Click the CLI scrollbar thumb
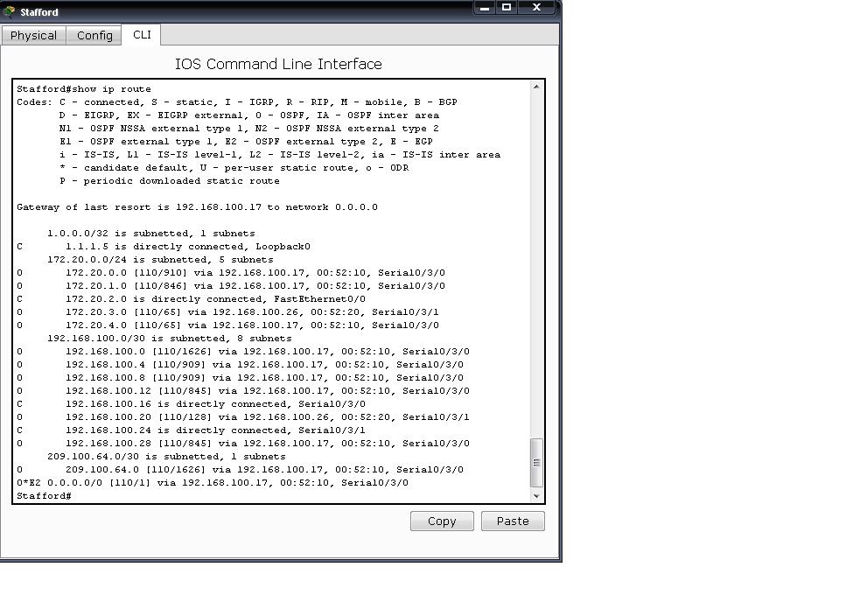The width and height of the screenshot is (867, 616). point(535,463)
